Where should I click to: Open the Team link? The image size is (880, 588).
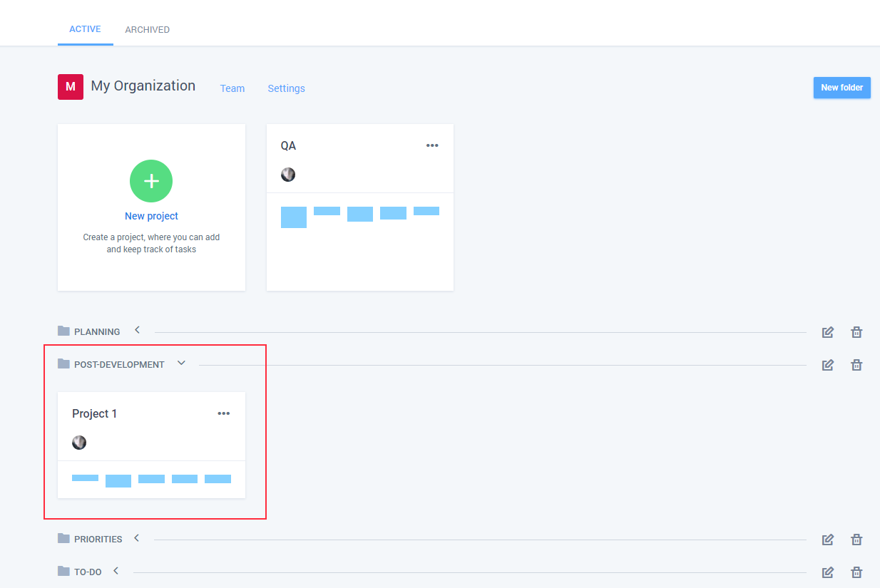point(232,88)
